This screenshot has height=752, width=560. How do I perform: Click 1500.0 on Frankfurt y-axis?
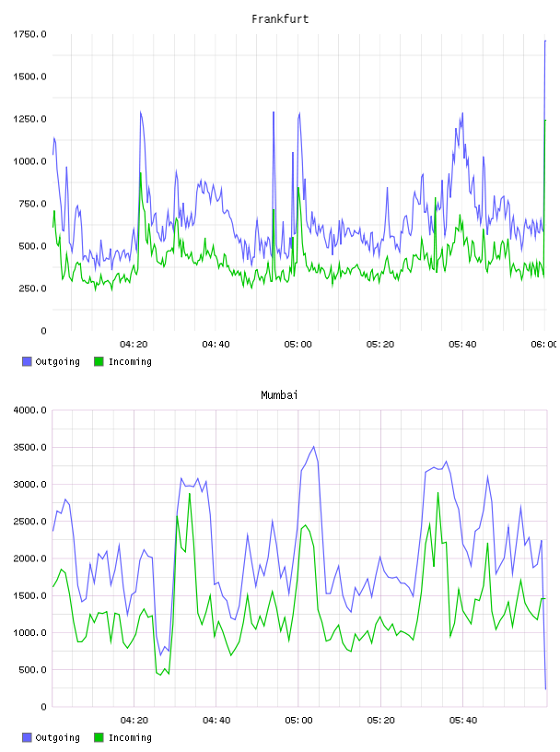(29, 76)
